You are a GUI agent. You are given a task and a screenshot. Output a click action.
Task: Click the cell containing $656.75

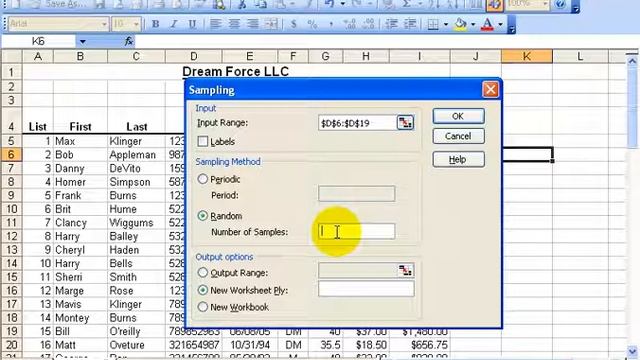pos(420,345)
